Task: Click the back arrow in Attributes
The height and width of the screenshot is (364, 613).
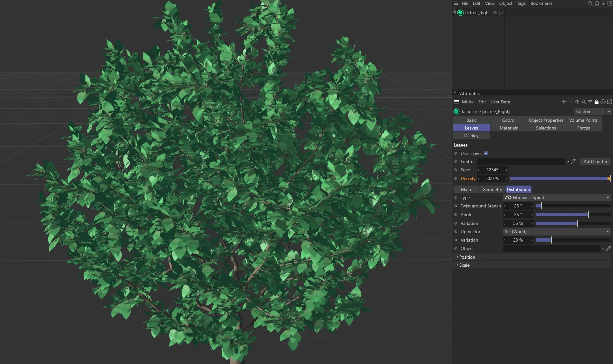Action: coord(564,102)
